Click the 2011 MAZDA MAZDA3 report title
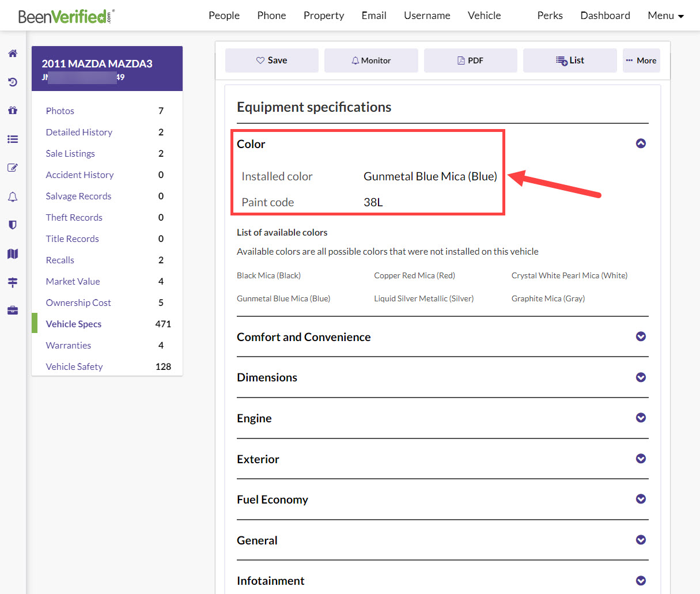Screen dimensions: 700x594 tap(97, 64)
